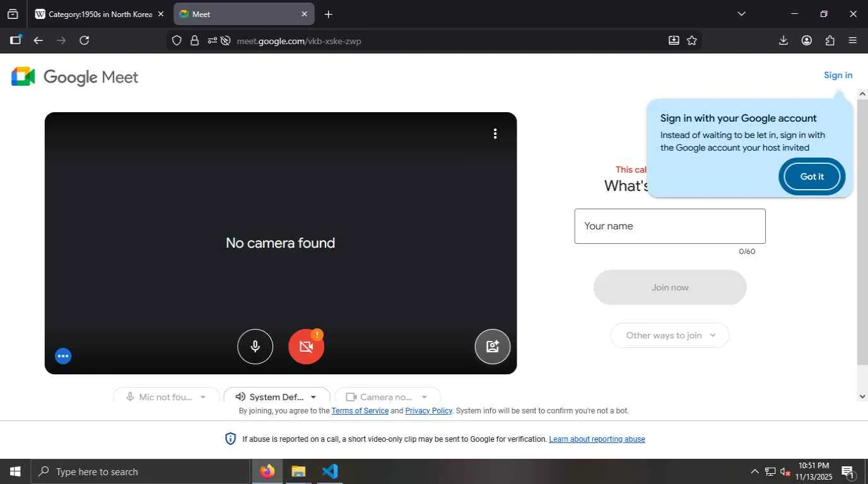Click the network icon in system tray
Screen dimensions: 868x484
[770, 471]
